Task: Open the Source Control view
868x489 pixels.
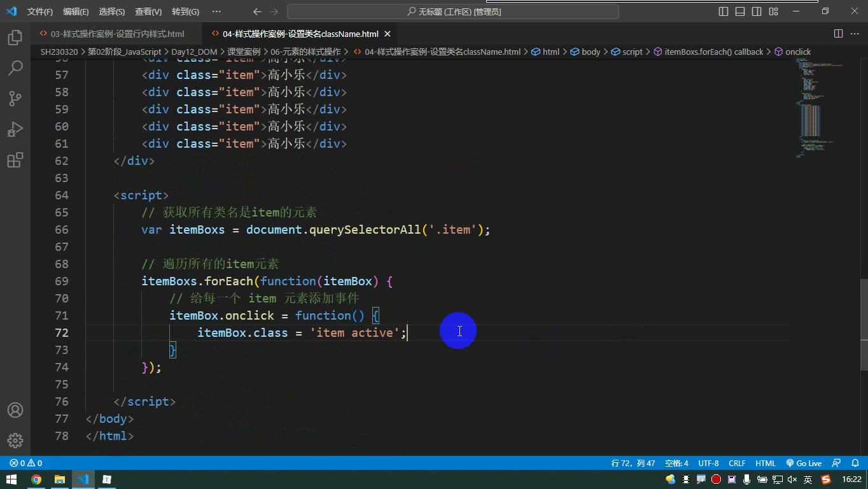Action: pos(15,99)
